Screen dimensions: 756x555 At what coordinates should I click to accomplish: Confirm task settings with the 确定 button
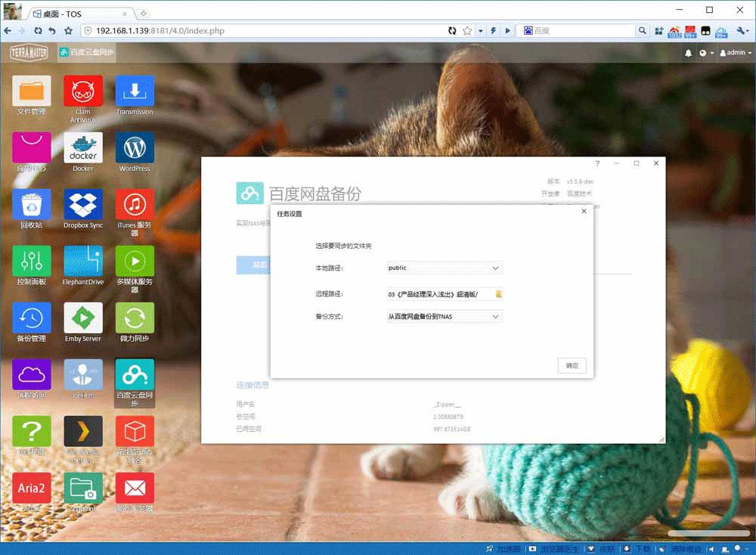tap(572, 365)
